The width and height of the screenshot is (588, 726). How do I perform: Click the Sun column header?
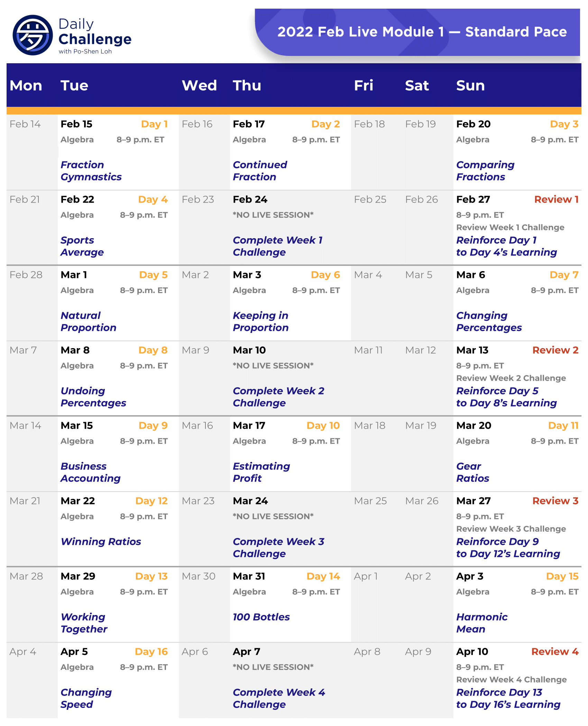click(470, 85)
